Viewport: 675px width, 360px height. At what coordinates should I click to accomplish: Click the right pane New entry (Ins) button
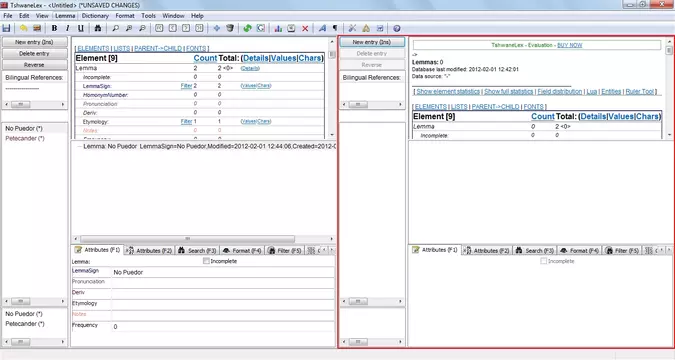point(372,42)
